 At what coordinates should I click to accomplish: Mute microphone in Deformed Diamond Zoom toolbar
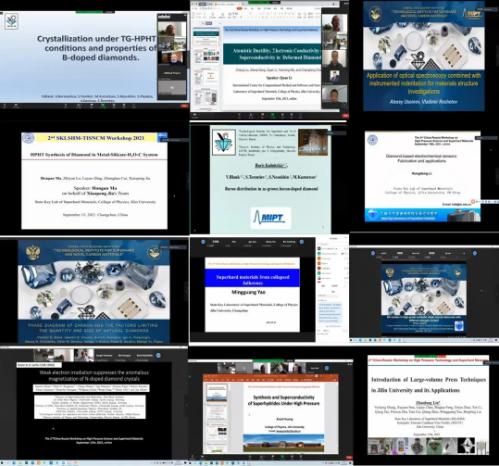194,114
